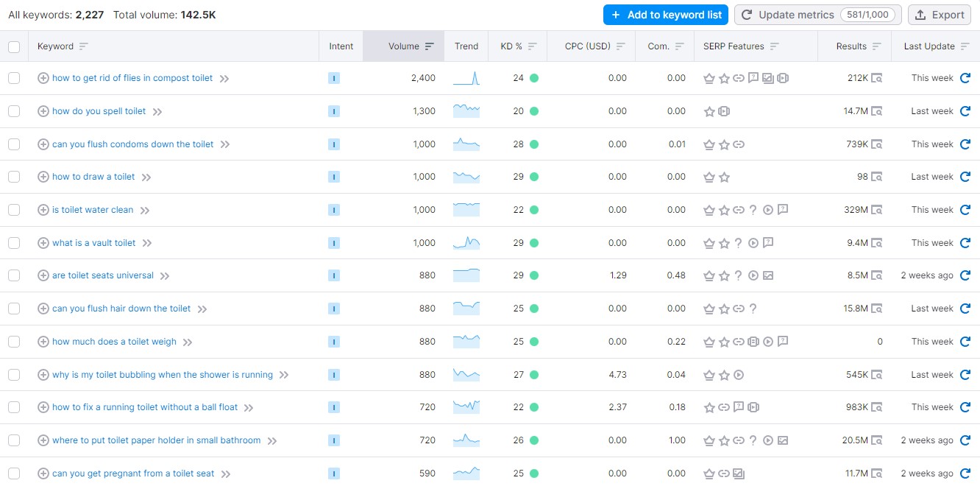Screen dimensions: 980x486
Task: Refresh metrics for the "are toilet seats universal" row
Action: (x=965, y=275)
